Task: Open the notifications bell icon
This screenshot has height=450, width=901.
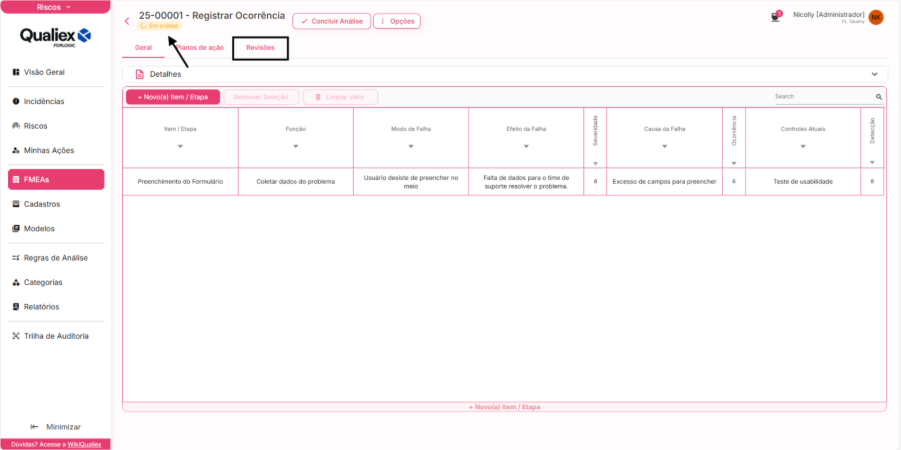Action: pos(775,17)
